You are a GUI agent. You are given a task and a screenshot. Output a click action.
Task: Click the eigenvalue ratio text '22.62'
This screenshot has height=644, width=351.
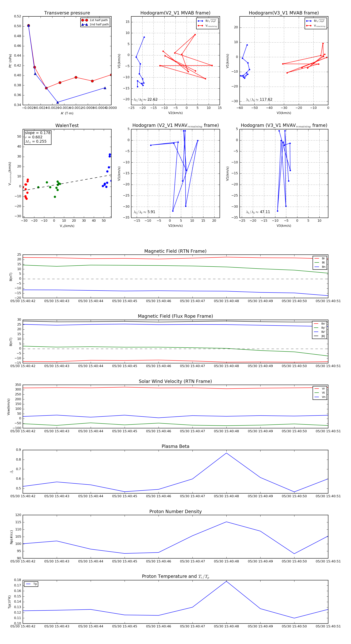pos(152,100)
